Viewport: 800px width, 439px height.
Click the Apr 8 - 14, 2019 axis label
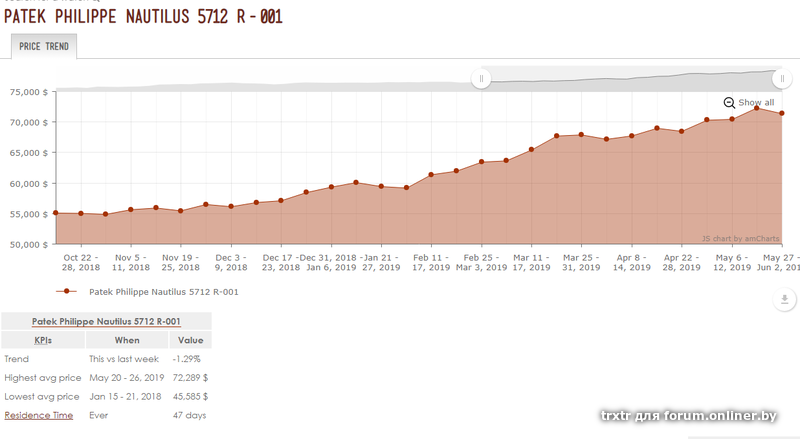click(632, 262)
